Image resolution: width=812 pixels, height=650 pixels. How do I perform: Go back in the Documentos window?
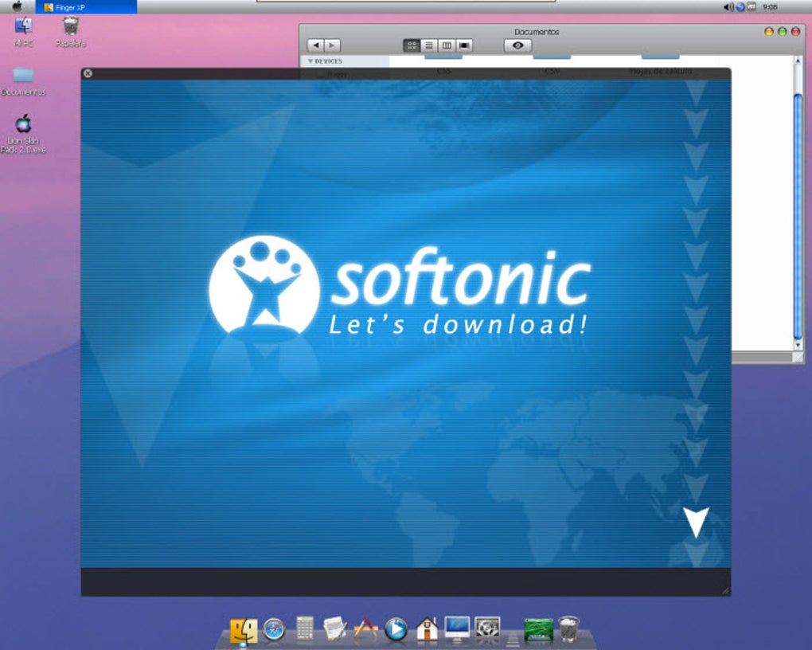[x=315, y=45]
